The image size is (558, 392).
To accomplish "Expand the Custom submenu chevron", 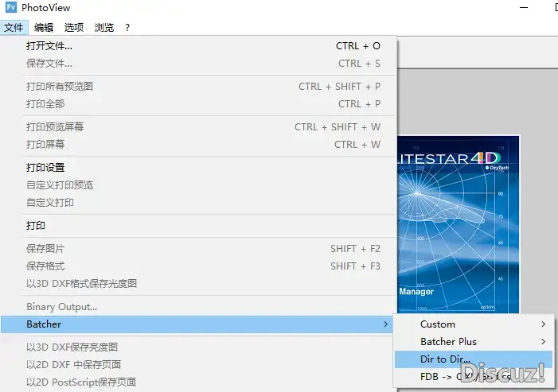I will pyautogui.click(x=544, y=324).
